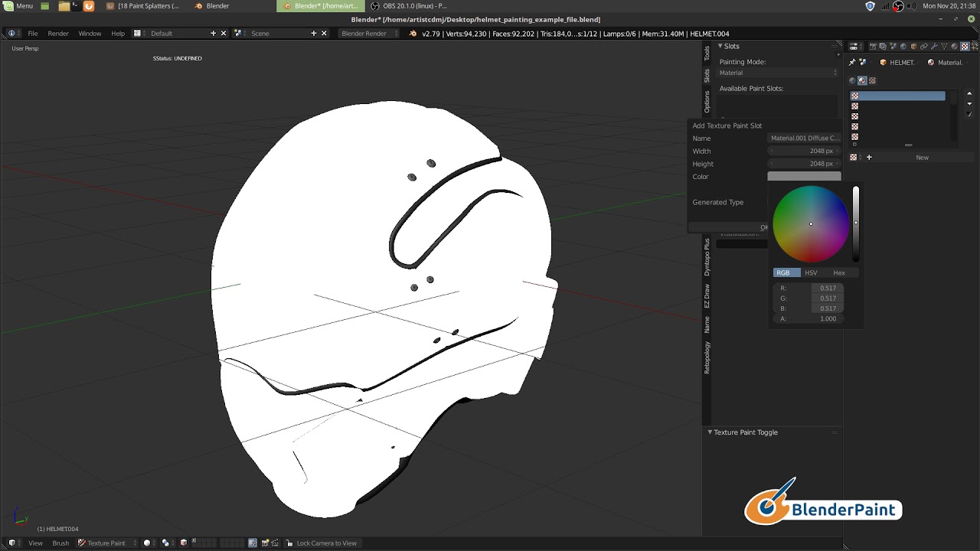Switch to the Options tab in tool shelf
Screen dimensions: 980x551
tap(707, 102)
